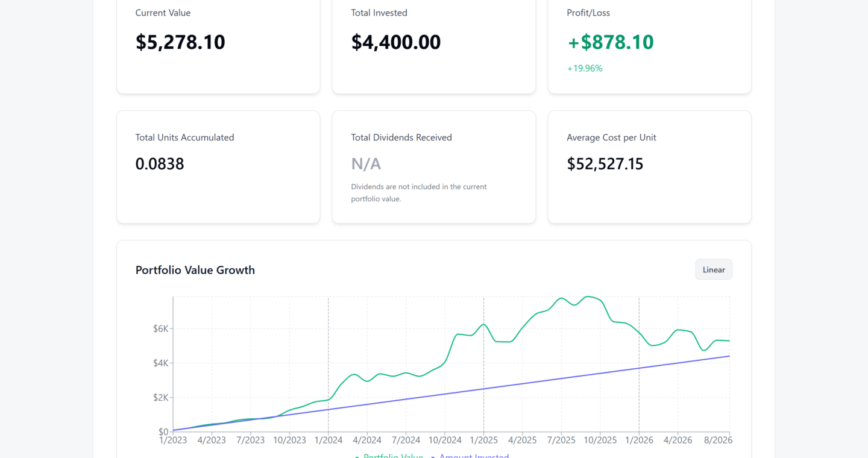Select the Total Units Accumulated card
Viewport: 868px width, 458px height.
[218, 167]
